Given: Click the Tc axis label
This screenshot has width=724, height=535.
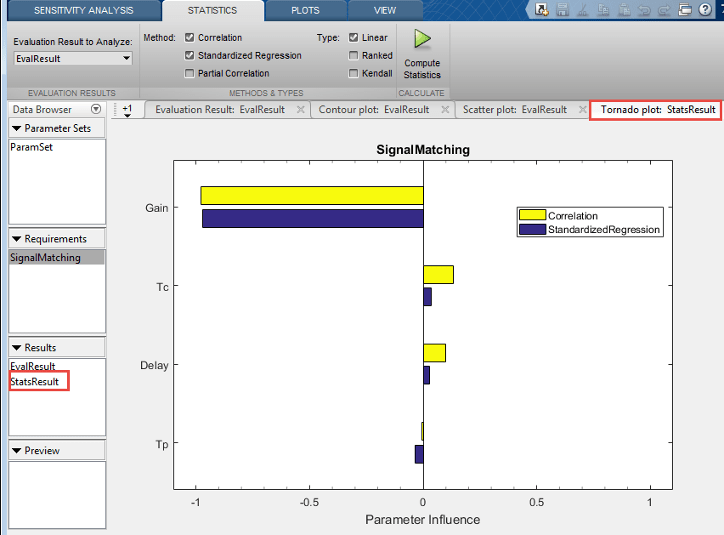Looking at the screenshot, I should pyautogui.click(x=162, y=287).
